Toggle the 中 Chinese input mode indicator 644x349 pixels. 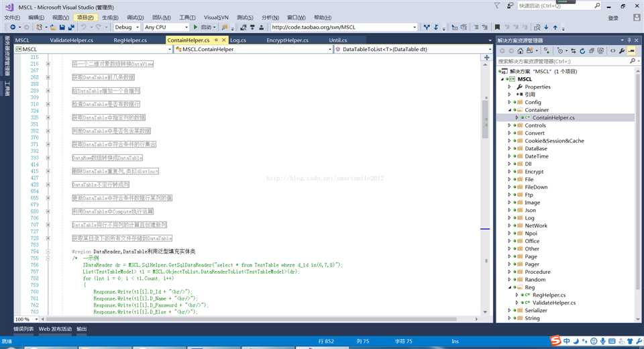click(567, 341)
